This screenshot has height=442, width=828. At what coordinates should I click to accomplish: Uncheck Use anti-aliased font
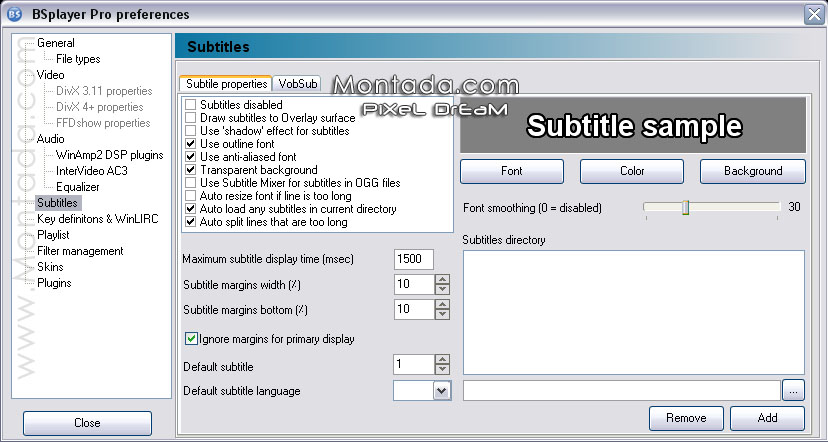coord(191,157)
